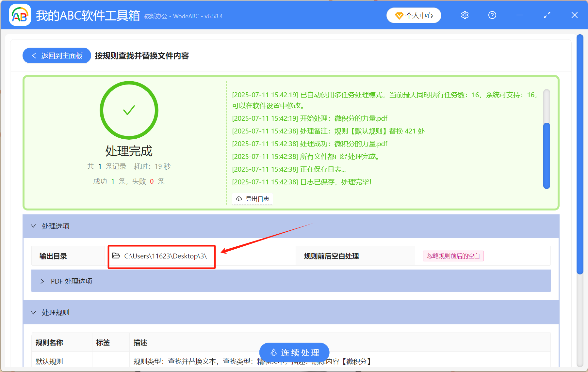Export the log with 导出日志
Screen dimensions: 588x372
click(252, 199)
